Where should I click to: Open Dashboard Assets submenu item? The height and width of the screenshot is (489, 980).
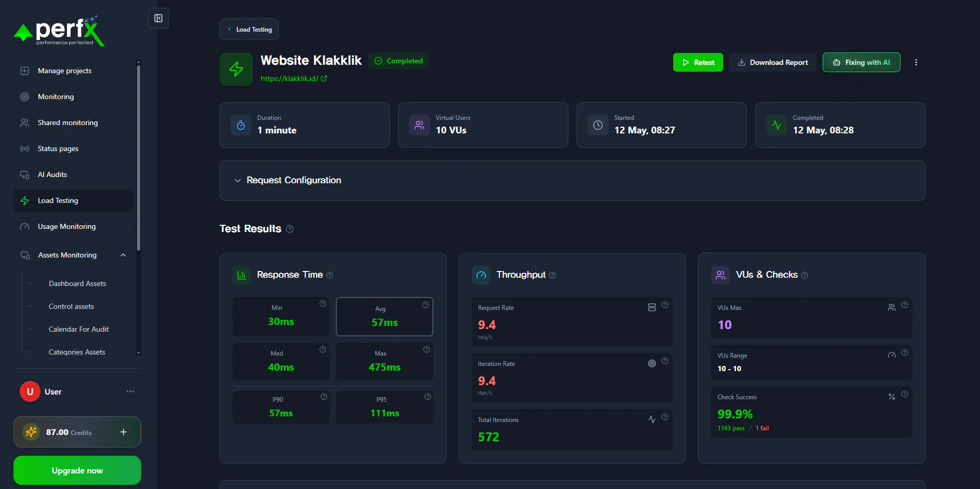77,283
